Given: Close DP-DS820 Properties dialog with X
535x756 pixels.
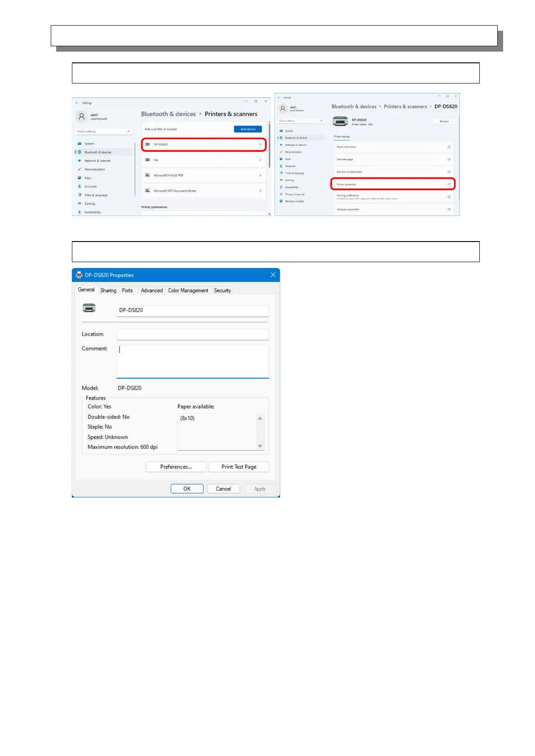Looking at the screenshot, I should (x=273, y=275).
